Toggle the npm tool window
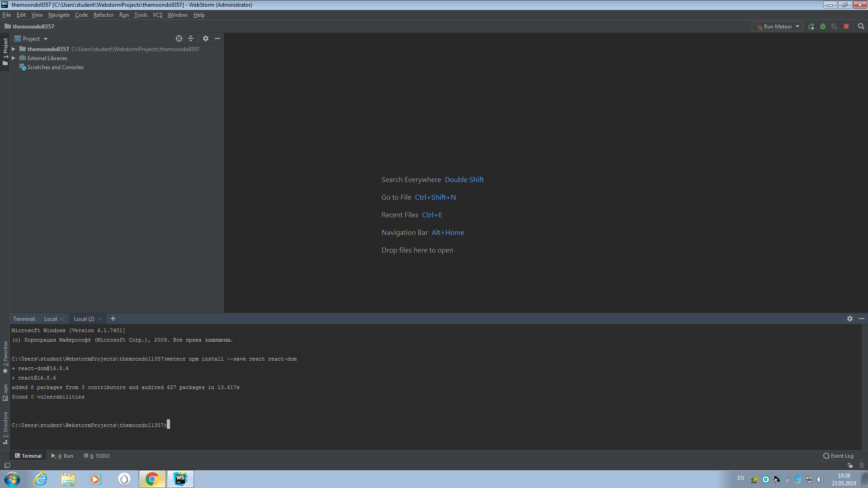The image size is (868, 488). point(5,392)
